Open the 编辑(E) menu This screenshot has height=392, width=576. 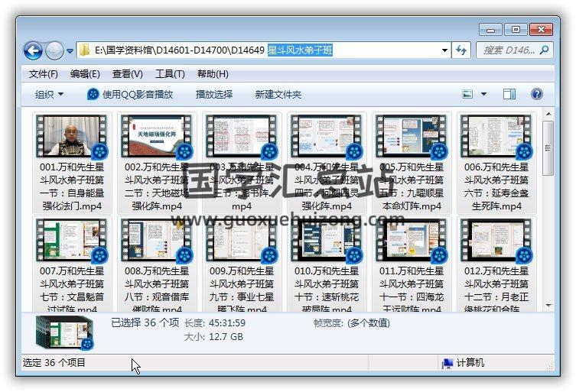[x=85, y=74]
